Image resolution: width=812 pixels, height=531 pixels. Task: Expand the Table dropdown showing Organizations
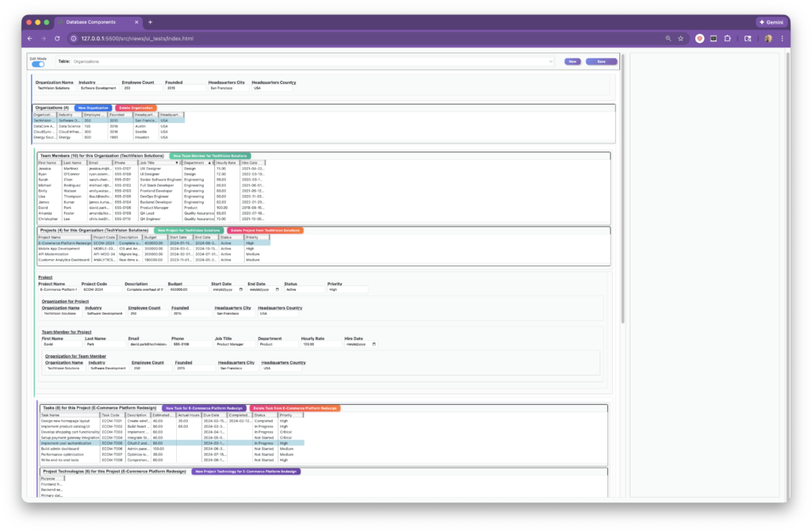tap(550, 61)
